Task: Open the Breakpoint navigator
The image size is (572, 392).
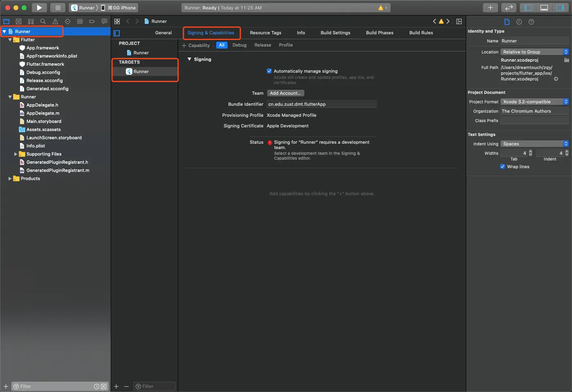Action: coord(92,21)
